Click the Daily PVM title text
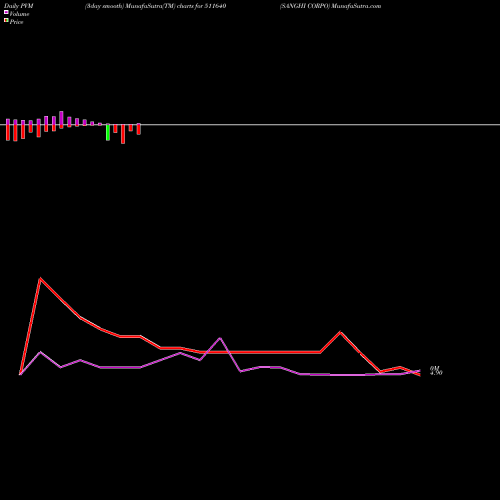The height and width of the screenshot is (500, 500). pos(19,6)
